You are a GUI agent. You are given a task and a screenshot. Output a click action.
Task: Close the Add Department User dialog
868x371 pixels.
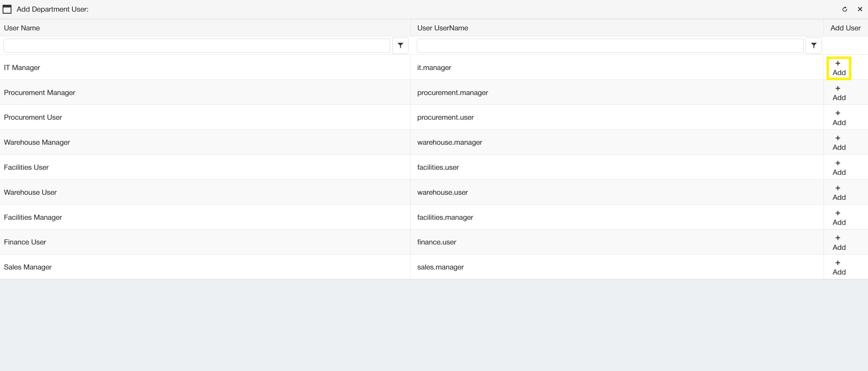(x=860, y=9)
